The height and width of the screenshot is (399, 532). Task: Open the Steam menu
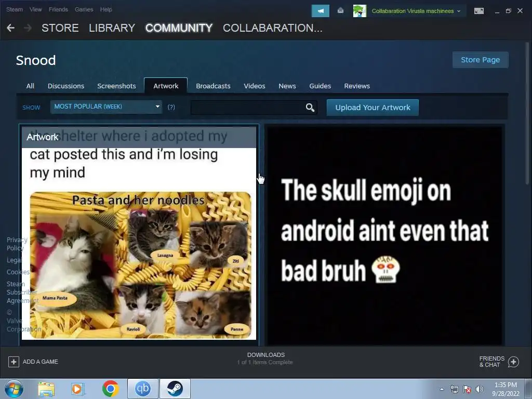click(15, 9)
